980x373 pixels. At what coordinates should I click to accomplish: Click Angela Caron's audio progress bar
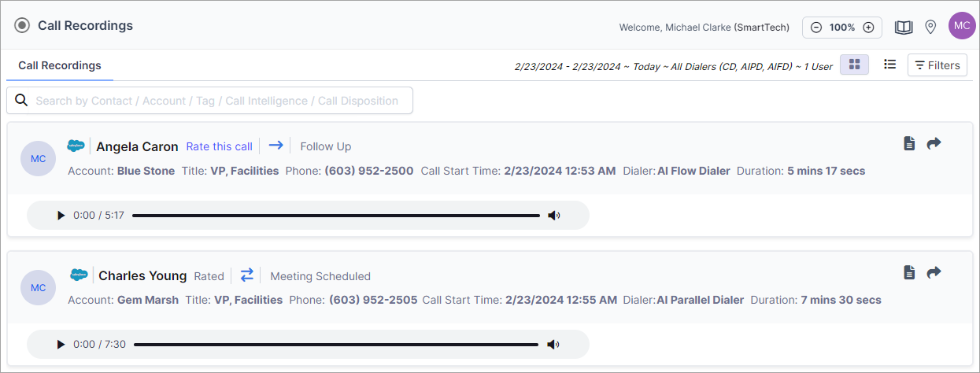[336, 215]
